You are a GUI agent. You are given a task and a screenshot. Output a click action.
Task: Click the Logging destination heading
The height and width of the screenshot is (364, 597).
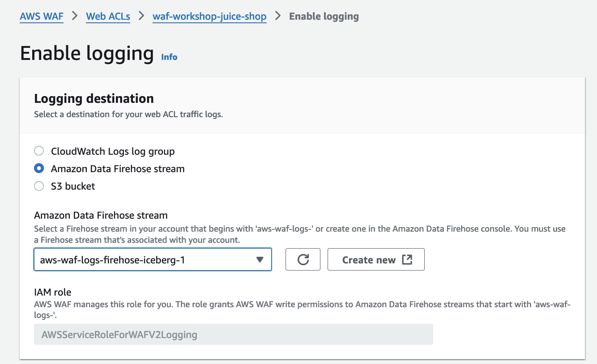pos(94,98)
